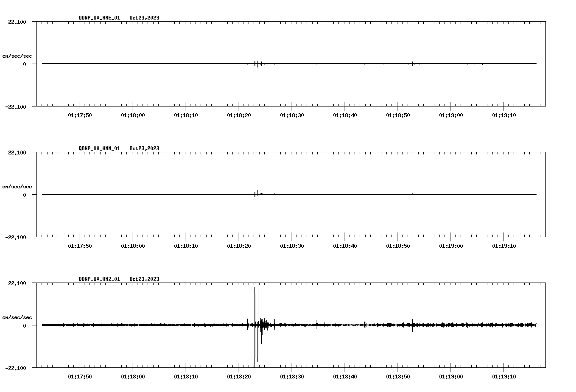Click the HNN trace spike near 01:18:23
The image size is (576, 392).
257,194
